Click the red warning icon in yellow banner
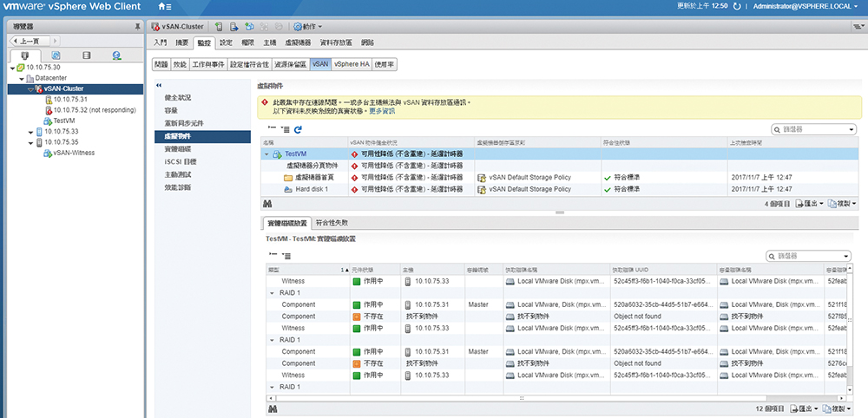 click(265, 103)
